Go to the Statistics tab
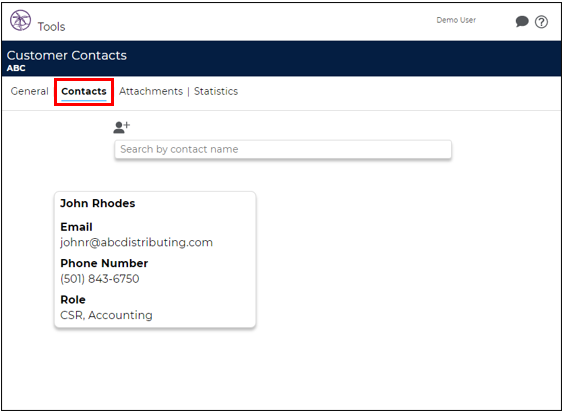564x413 pixels. pyautogui.click(x=216, y=91)
